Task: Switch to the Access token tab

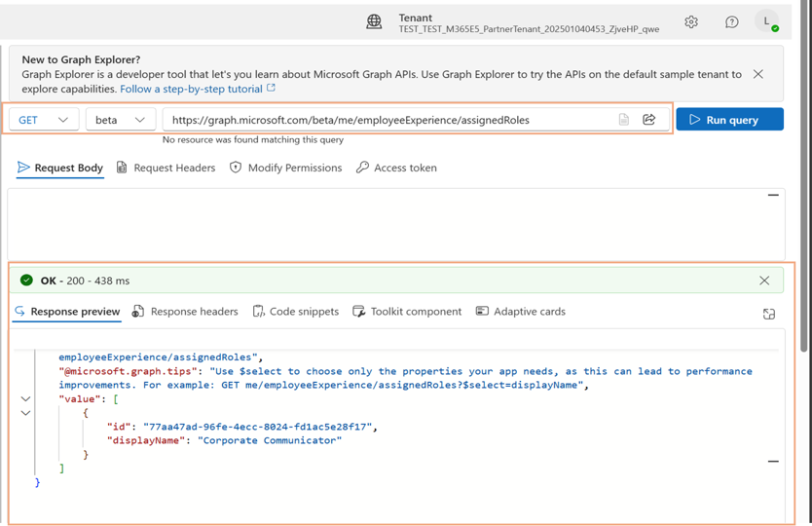Action: [x=396, y=168]
